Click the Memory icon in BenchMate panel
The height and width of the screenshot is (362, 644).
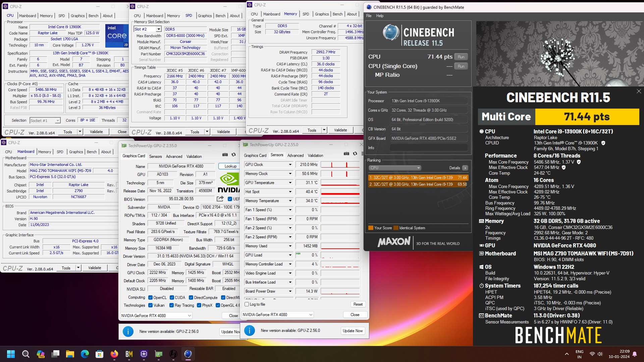tap(481, 221)
